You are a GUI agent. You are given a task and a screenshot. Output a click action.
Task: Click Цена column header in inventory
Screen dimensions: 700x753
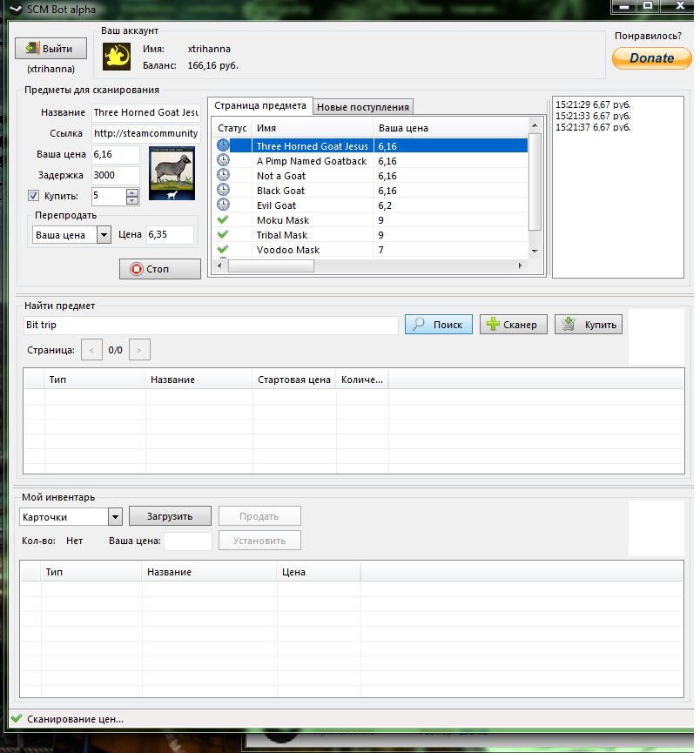pyautogui.click(x=318, y=572)
